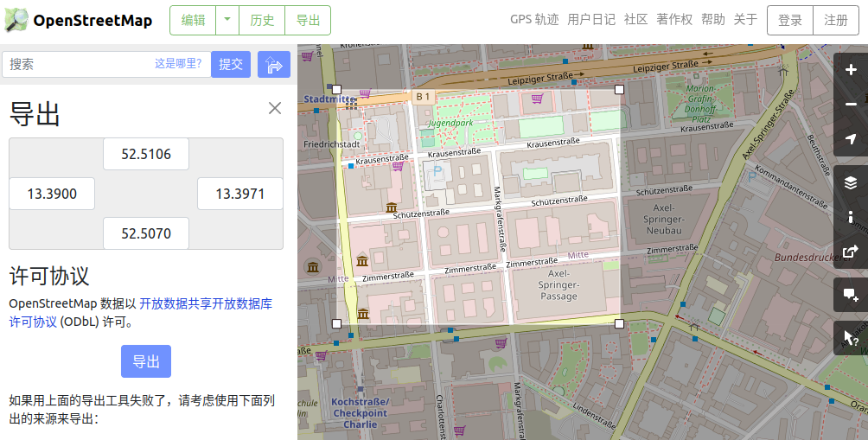Open the map key info panel
Image resolution: width=868 pixels, height=440 pixels.
851,216
